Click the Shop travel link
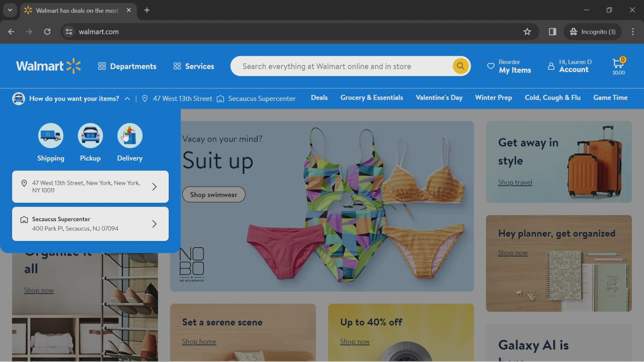The width and height of the screenshot is (644, 362). (x=514, y=182)
